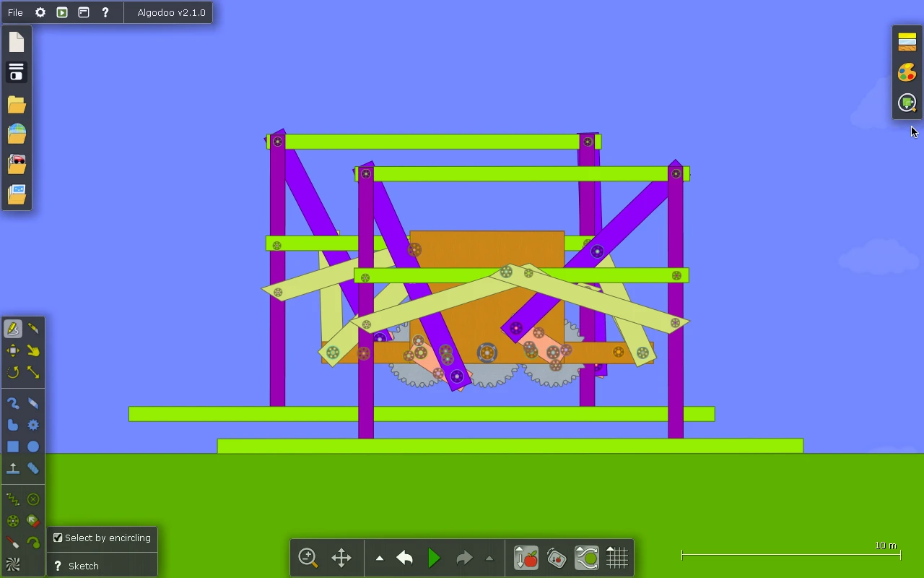924x578 pixels.
Task: Select the yellow hand Drag tool
Action: click(33, 350)
